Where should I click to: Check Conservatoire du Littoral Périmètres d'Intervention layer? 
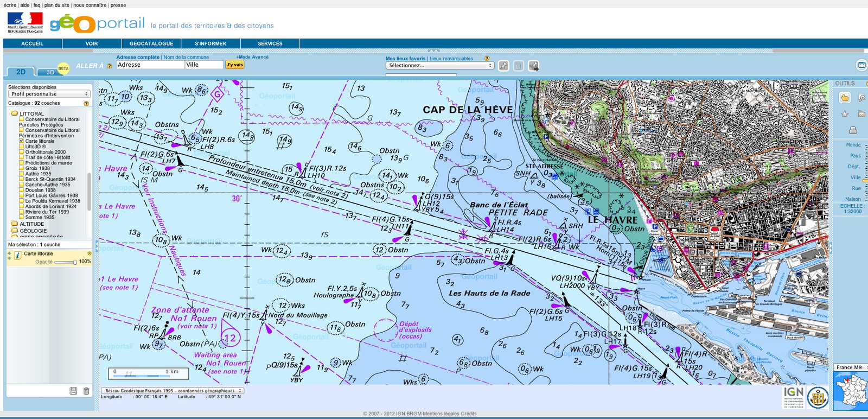pos(22,130)
